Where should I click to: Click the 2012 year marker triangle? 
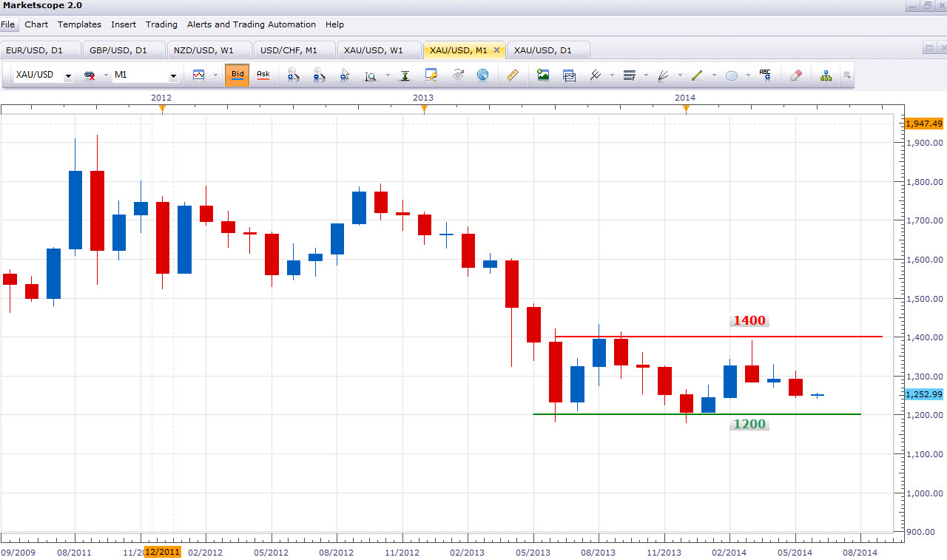pyautogui.click(x=162, y=109)
